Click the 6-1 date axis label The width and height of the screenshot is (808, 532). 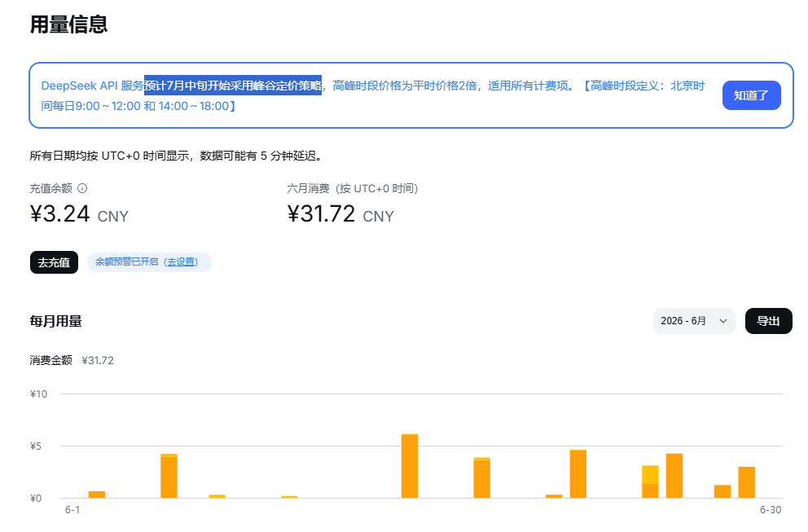click(x=72, y=510)
